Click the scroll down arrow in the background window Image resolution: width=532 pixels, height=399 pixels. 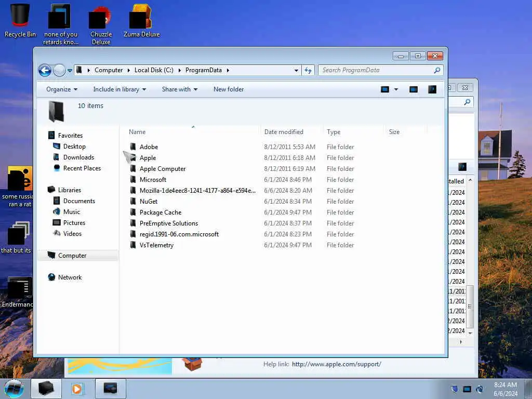coord(470,333)
